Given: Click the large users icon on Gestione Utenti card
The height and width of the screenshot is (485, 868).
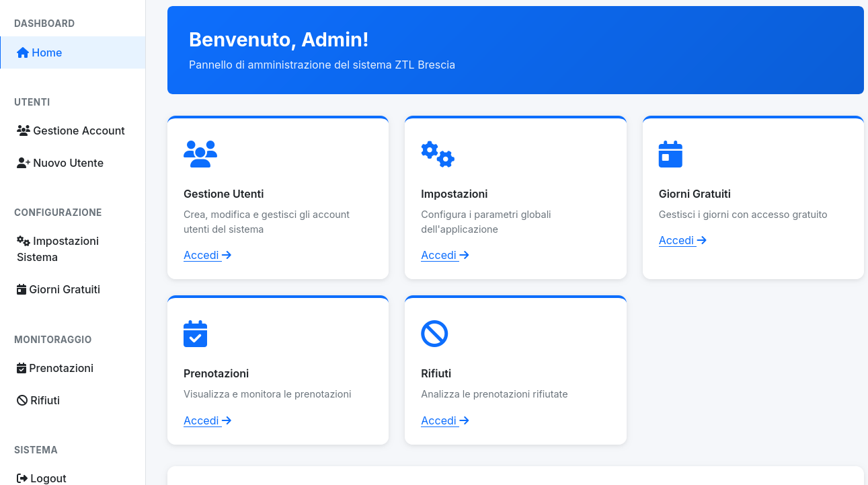Looking at the screenshot, I should 200,154.
